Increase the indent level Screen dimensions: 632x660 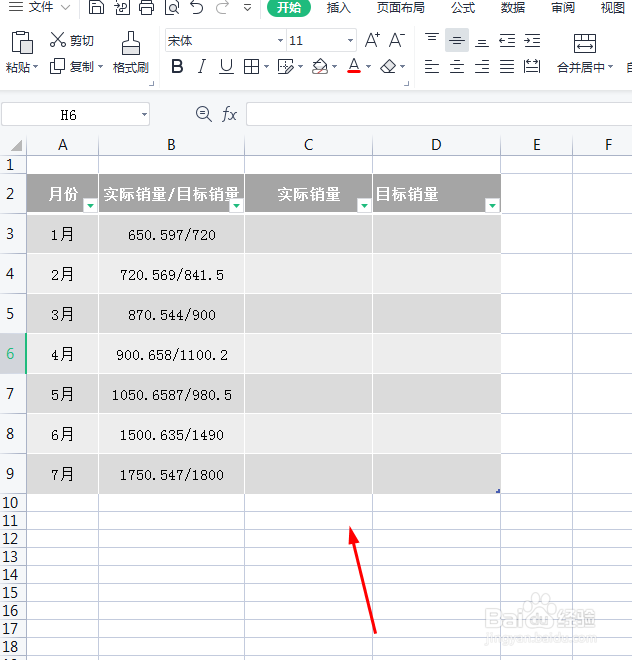[532, 41]
